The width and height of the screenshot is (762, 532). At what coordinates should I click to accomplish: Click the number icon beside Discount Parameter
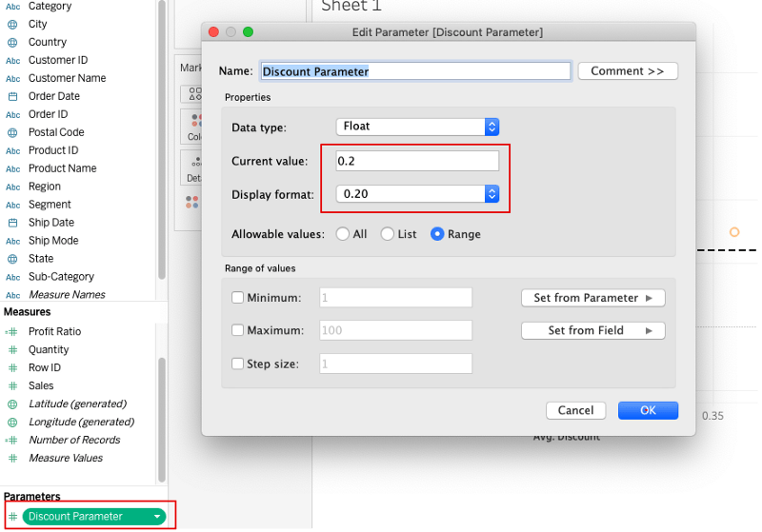point(13,517)
